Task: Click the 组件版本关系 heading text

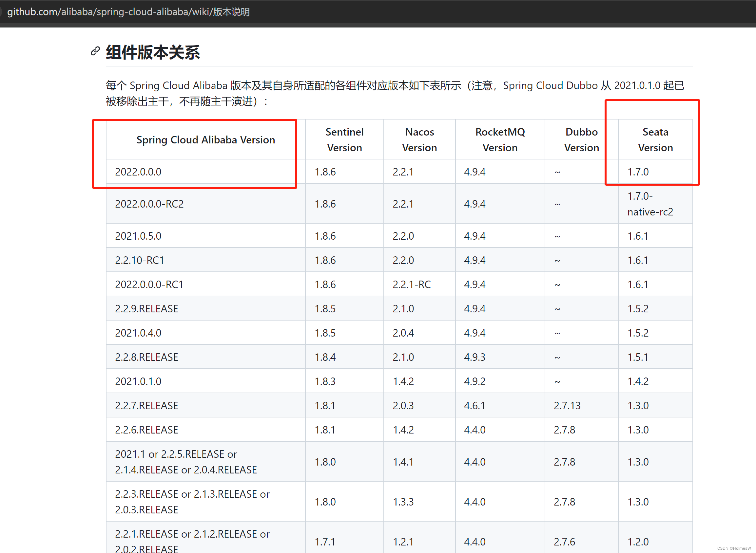Action: (x=152, y=52)
